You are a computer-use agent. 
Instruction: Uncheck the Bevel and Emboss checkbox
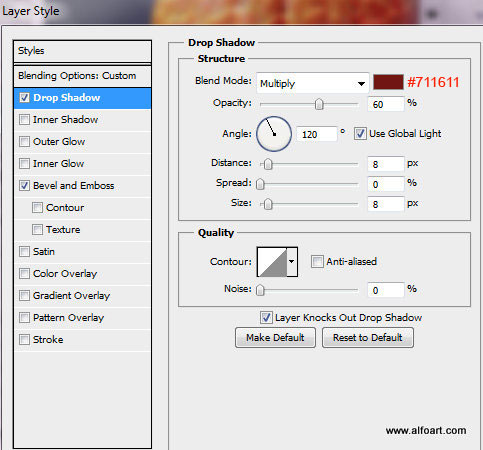24,186
